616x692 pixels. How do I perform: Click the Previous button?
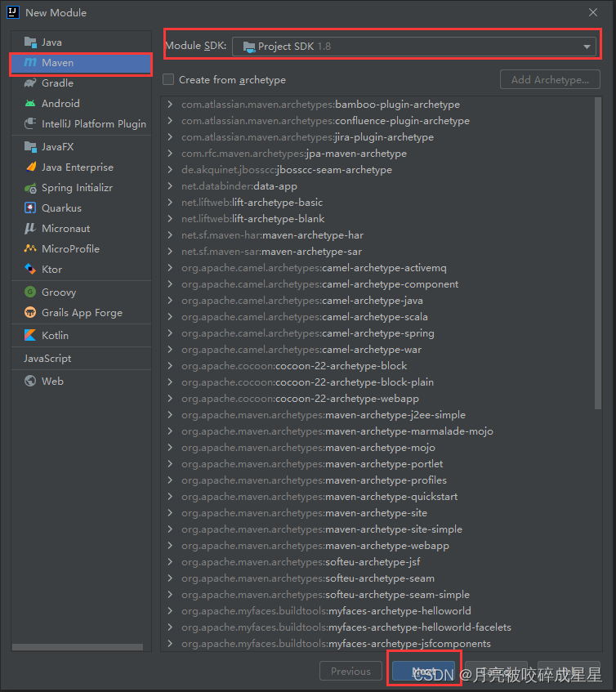[x=350, y=672]
